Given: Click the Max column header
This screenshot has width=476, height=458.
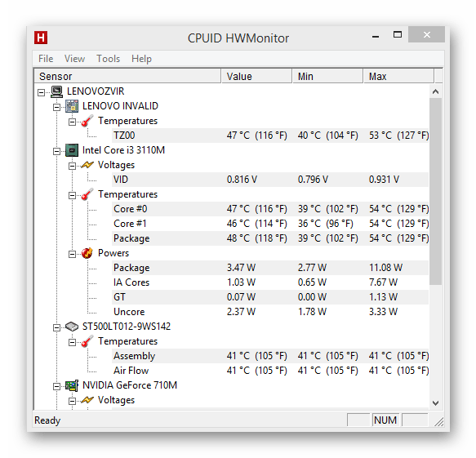Looking at the screenshot, I should tap(398, 76).
